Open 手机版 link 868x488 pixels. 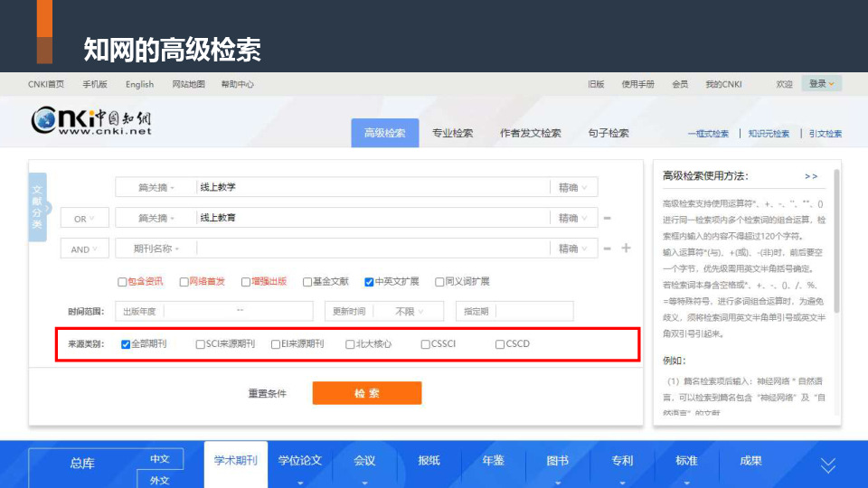(x=95, y=84)
